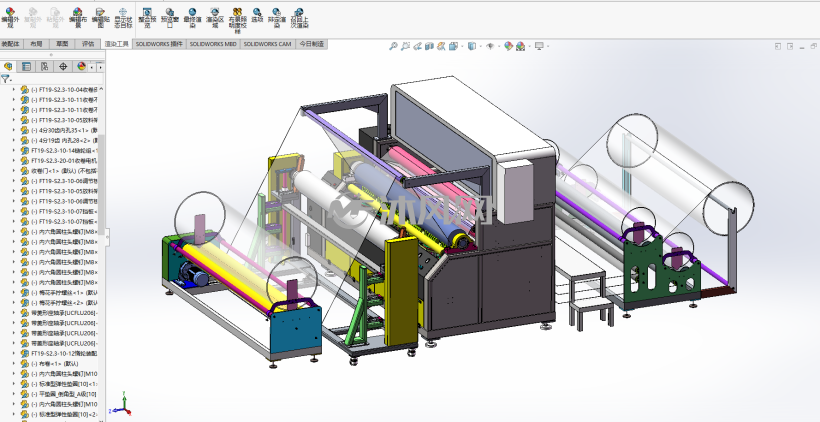Select 梅花手拧螺丝<2> in the tree
Screen dimensions: 820x422
click(x=64, y=303)
